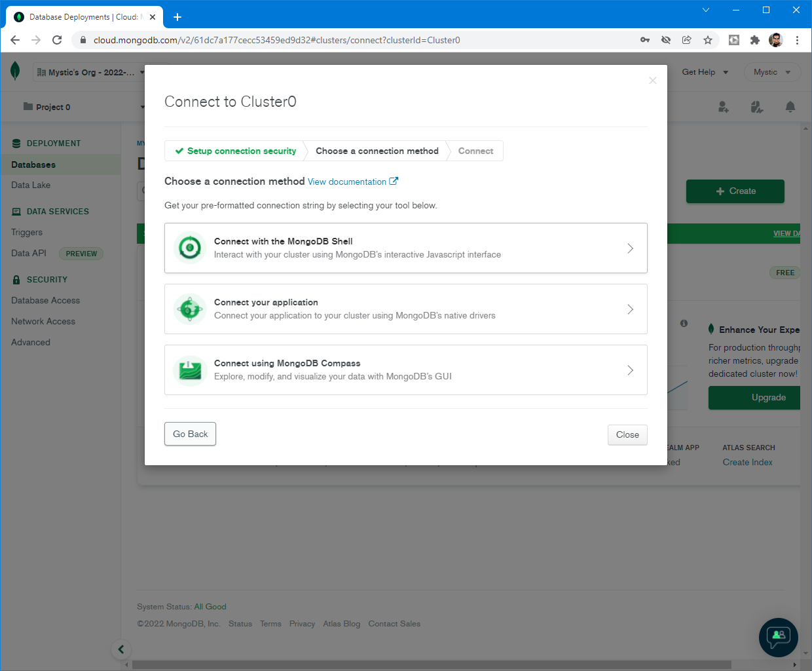Bookmark this page with the star

pyautogui.click(x=708, y=40)
